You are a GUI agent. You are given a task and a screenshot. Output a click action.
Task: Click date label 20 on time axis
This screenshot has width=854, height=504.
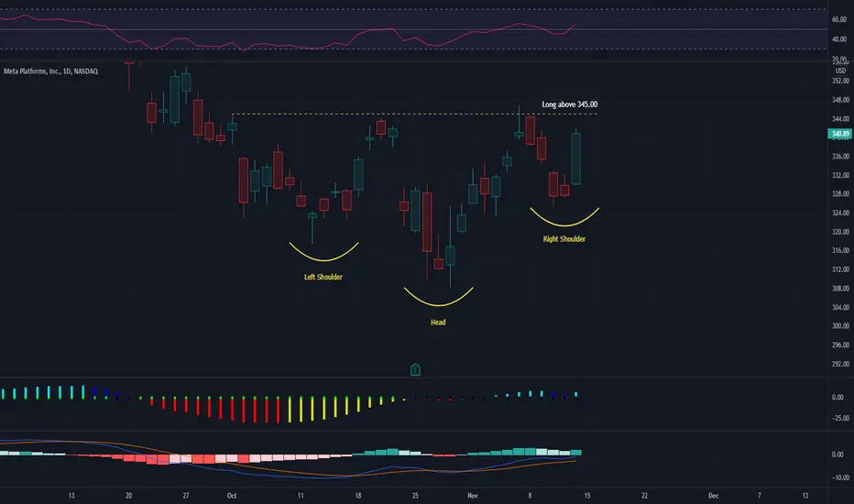[128, 496]
